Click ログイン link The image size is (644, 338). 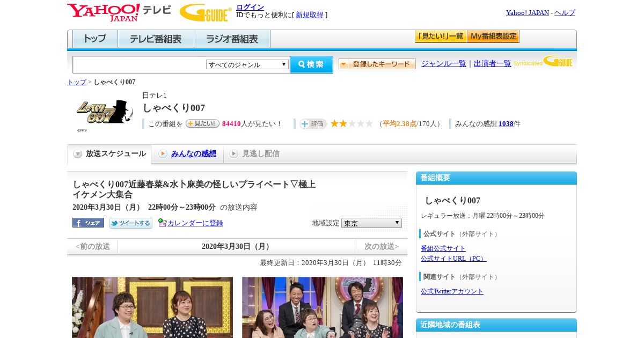point(250,7)
